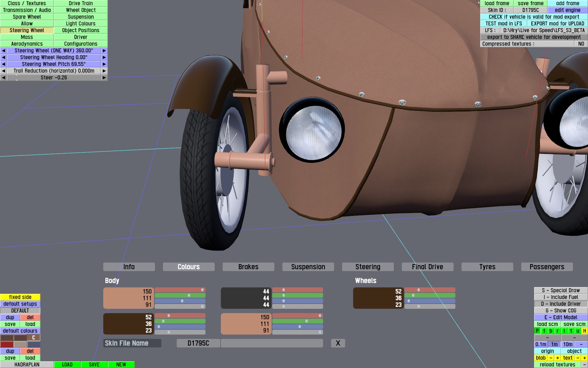Image resolution: width=588 pixels, height=368 pixels.
Task: Click the plus button next to blob
Action: click(557, 358)
